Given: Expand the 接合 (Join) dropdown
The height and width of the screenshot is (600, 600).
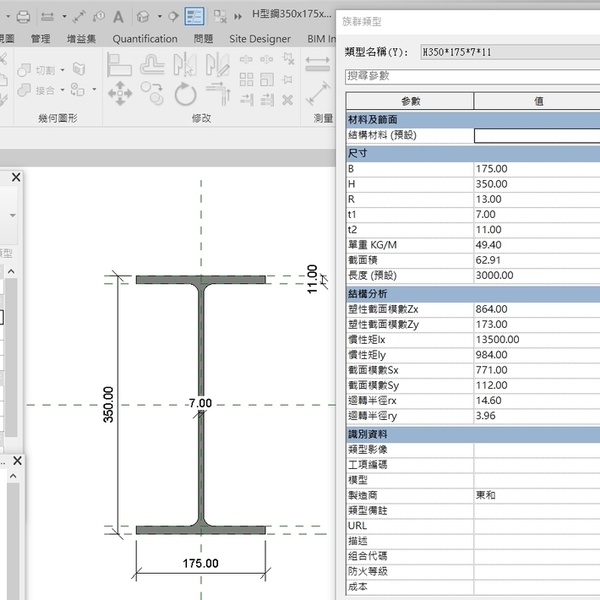Looking at the screenshot, I should (x=62, y=90).
